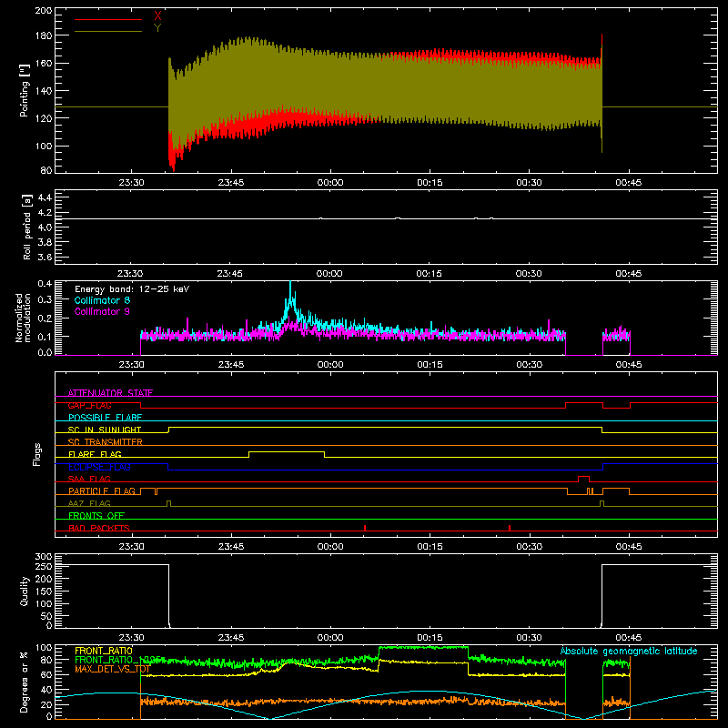Click the Normalized modulation axis title
728x728 pixels.
(x=23, y=318)
